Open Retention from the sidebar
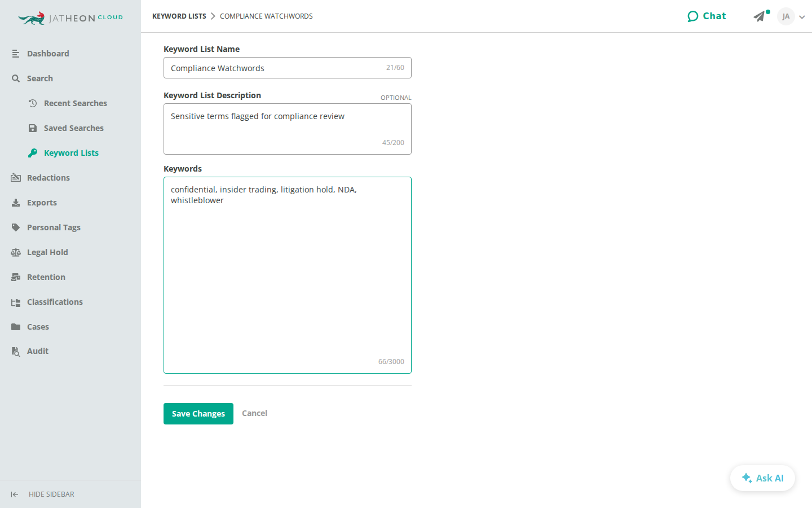This screenshot has height=508, width=812. click(46, 277)
